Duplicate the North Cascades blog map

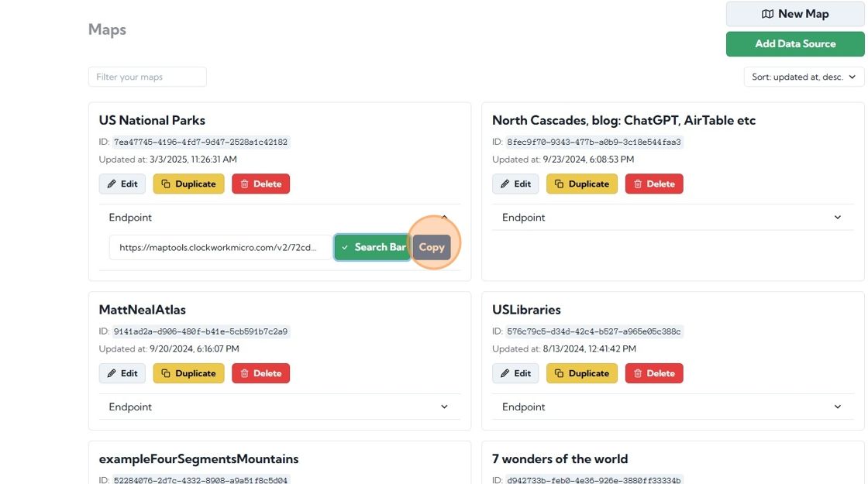click(x=581, y=184)
